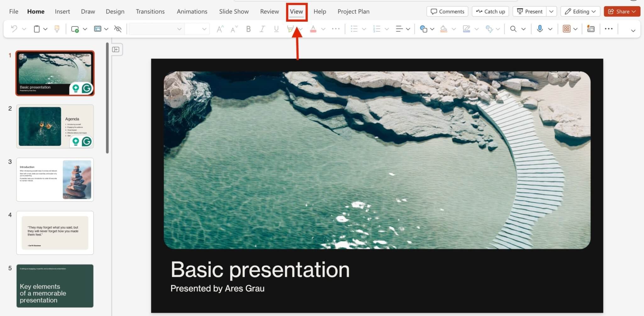Start dictation with the microphone tool
Screen dimensions: 644x316
coord(540,29)
